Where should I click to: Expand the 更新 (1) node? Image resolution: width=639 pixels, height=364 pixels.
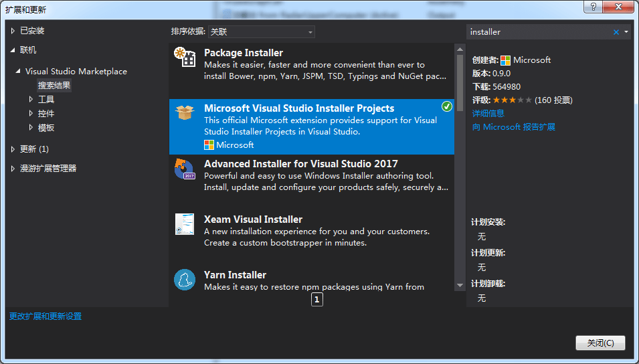[13, 149]
